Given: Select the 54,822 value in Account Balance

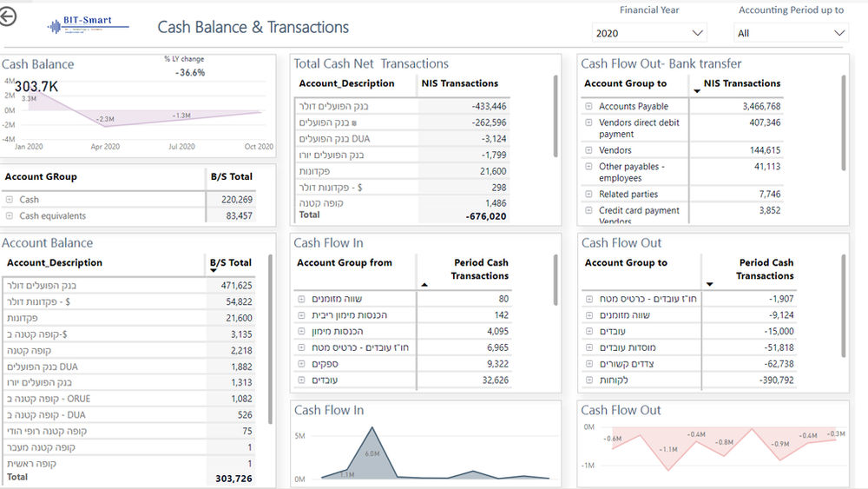Looking at the screenshot, I should tap(240, 301).
